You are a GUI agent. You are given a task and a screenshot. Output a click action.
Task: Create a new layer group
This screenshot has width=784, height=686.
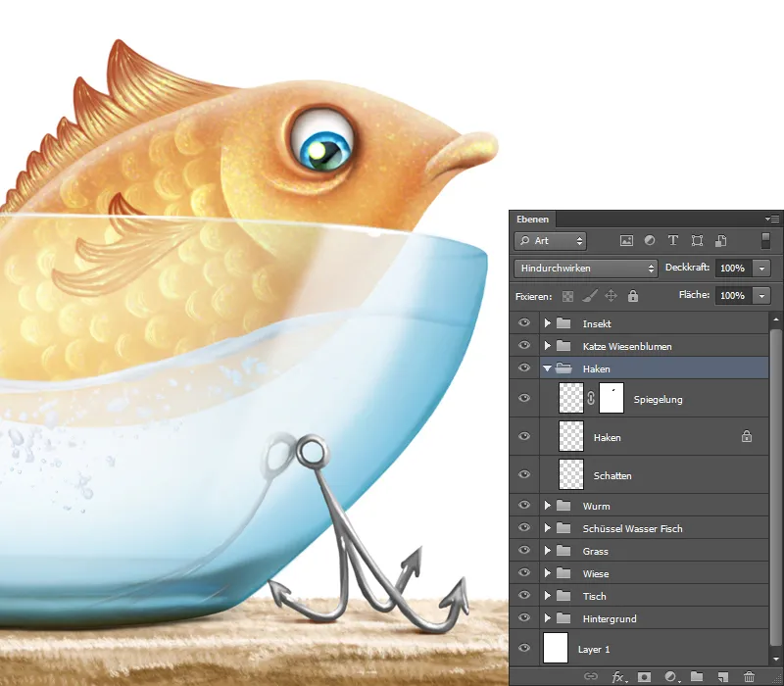pyautogui.click(x=698, y=676)
